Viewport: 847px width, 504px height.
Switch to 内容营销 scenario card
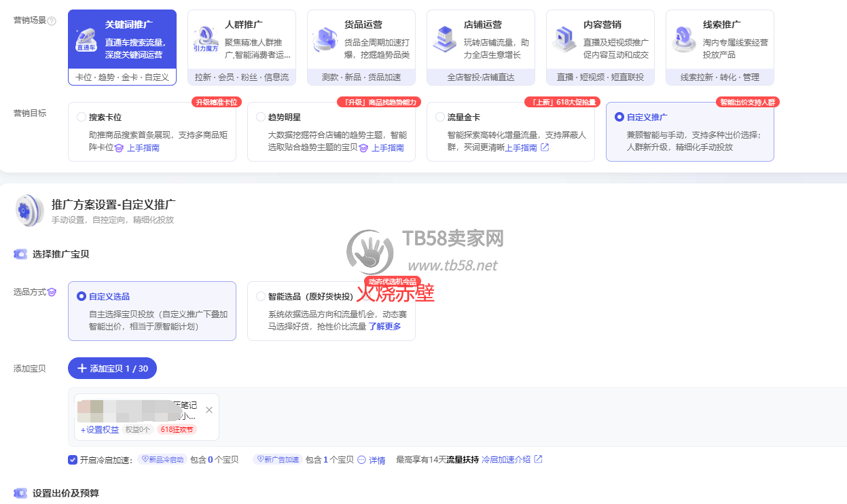click(x=600, y=48)
